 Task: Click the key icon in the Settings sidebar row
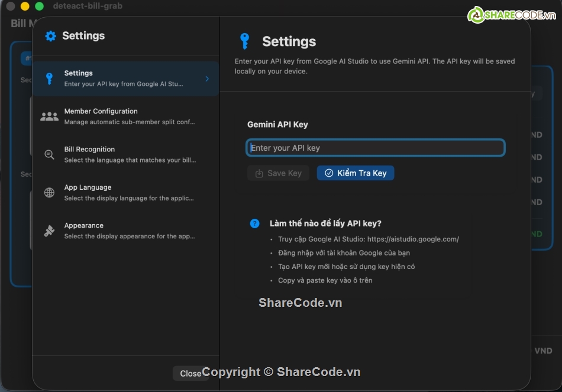coord(50,79)
